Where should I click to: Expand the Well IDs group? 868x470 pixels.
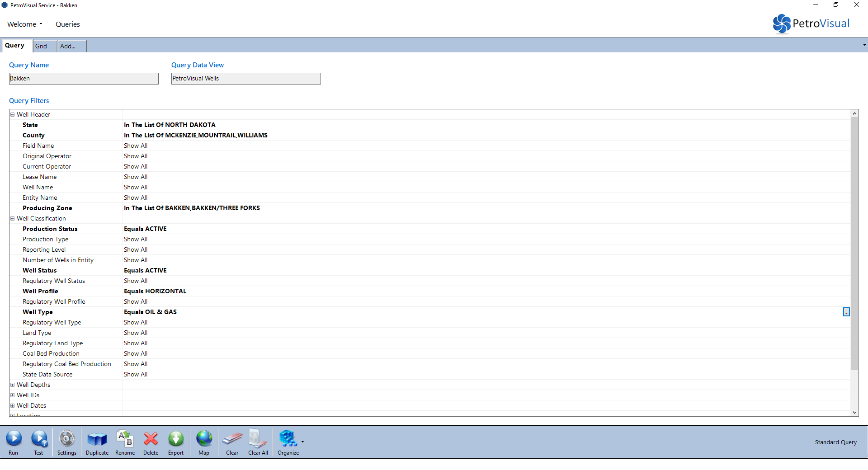(13, 395)
